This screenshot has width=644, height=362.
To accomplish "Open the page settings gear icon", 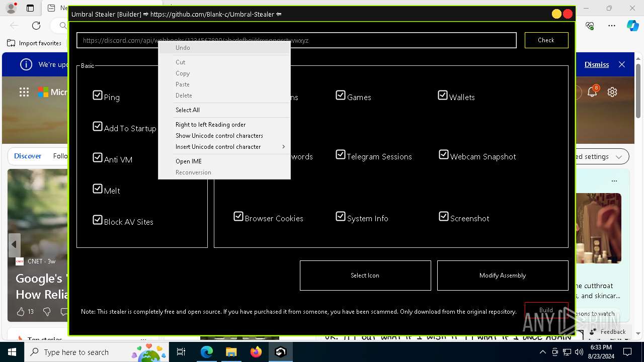I will [x=612, y=92].
